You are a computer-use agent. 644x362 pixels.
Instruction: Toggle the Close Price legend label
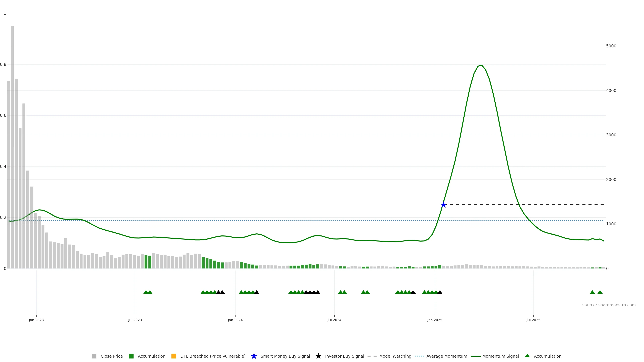pyautogui.click(x=112, y=356)
